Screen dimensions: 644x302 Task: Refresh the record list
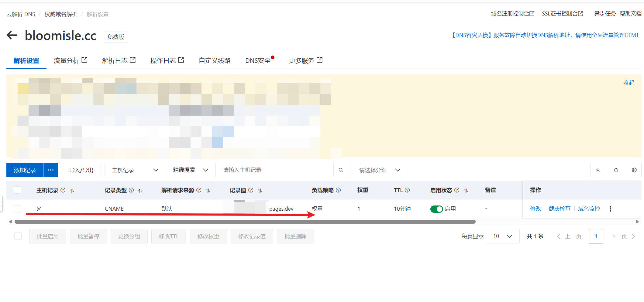616,170
